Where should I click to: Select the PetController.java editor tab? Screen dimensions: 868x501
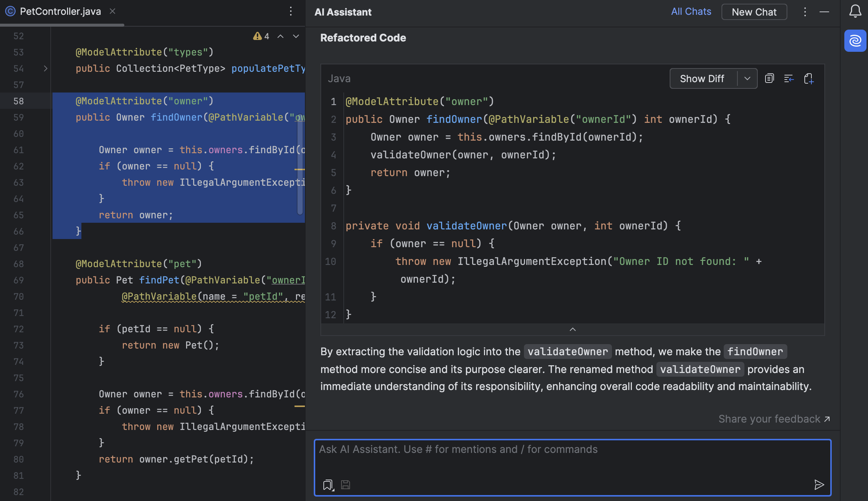point(60,11)
